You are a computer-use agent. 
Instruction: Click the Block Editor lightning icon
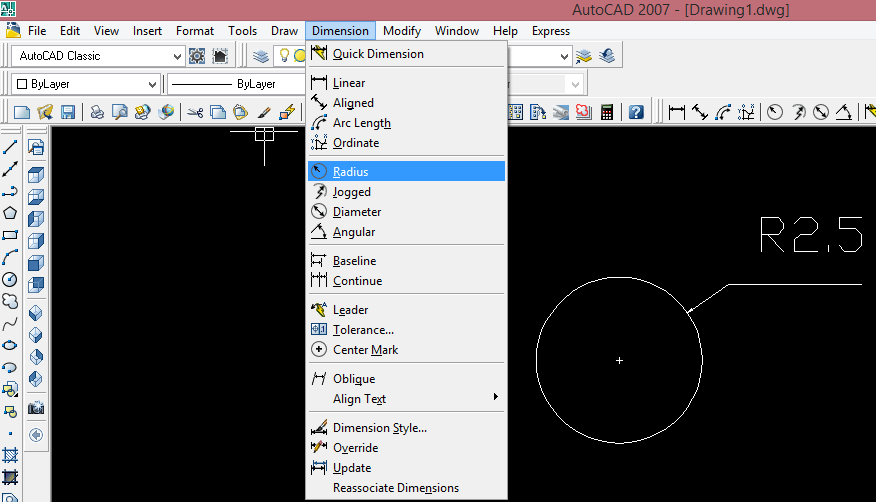[x=287, y=112]
